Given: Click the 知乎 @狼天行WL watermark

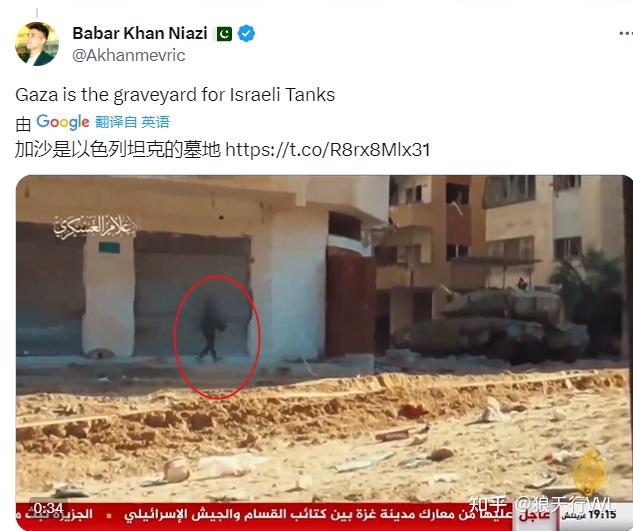Looking at the screenshot, I should pyautogui.click(x=541, y=504).
